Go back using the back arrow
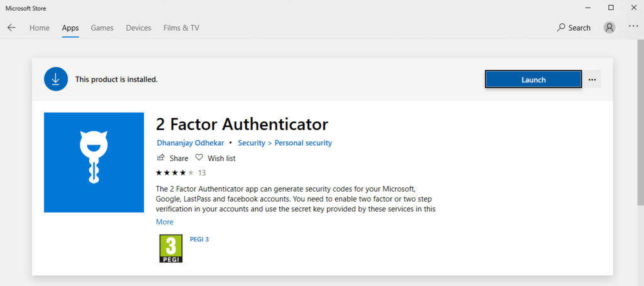 pos(11,28)
